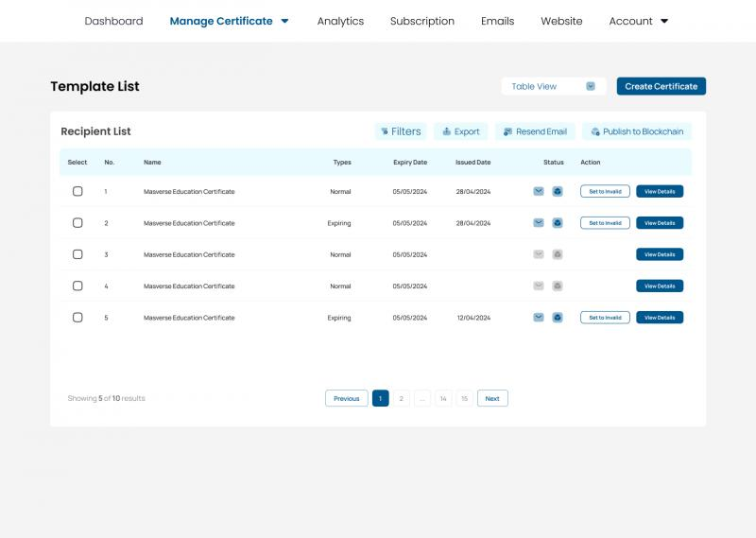Click the email status icon in row 2
The height and width of the screenshot is (538, 756).
pyautogui.click(x=539, y=223)
